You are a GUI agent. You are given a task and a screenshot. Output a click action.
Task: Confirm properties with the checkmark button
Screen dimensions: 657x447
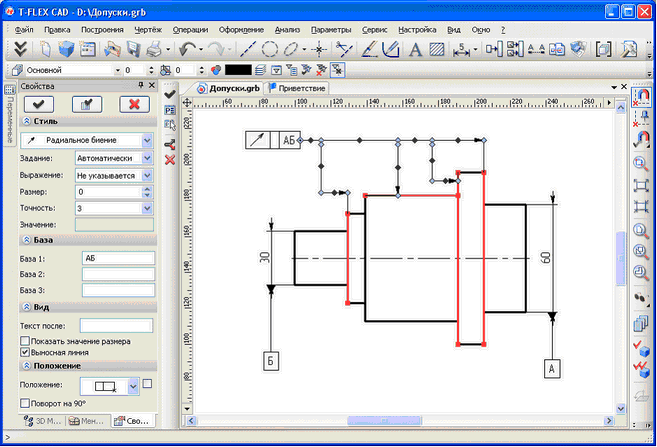39,104
